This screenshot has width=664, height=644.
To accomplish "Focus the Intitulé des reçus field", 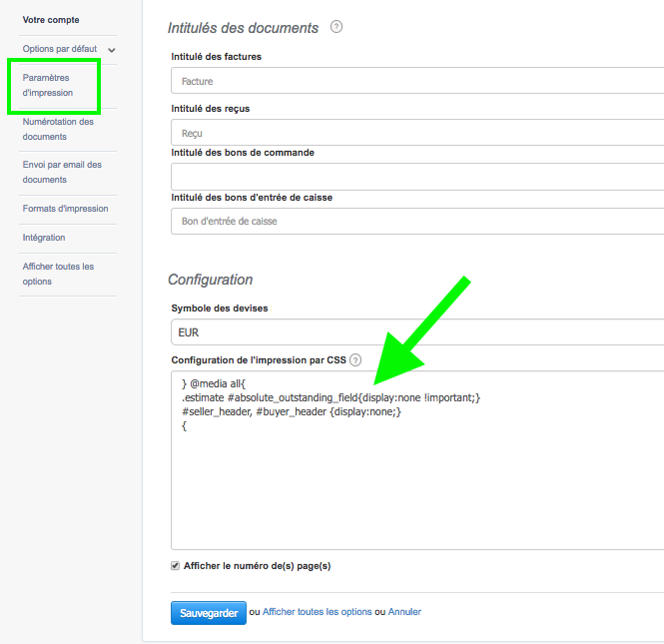I will (x=417, y=133).
